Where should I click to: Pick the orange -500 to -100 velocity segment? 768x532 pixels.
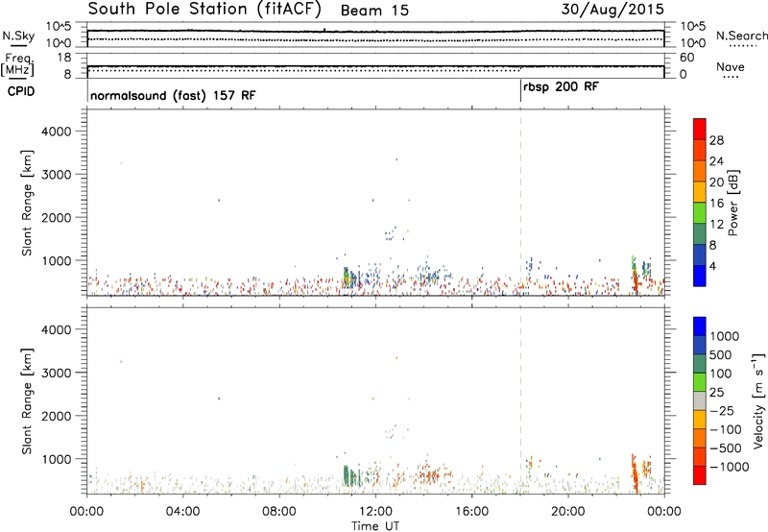[700, 439]
